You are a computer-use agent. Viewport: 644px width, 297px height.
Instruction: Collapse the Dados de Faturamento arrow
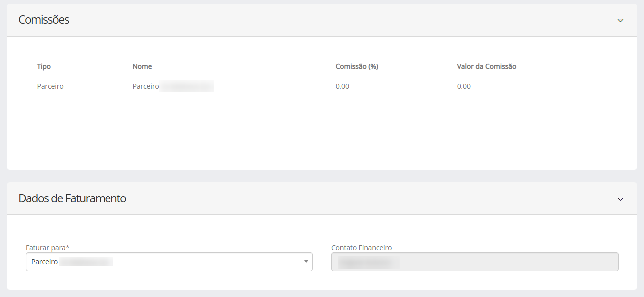620,199
